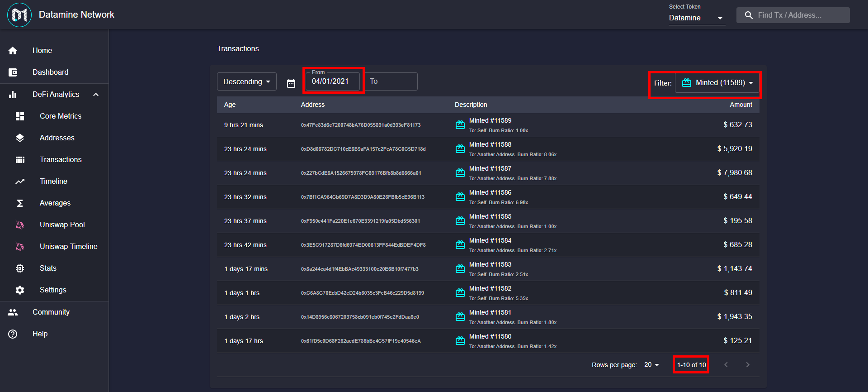868x392 pixels.
Task: Click the Stats chip icon
Action: [x=20, y=268]
